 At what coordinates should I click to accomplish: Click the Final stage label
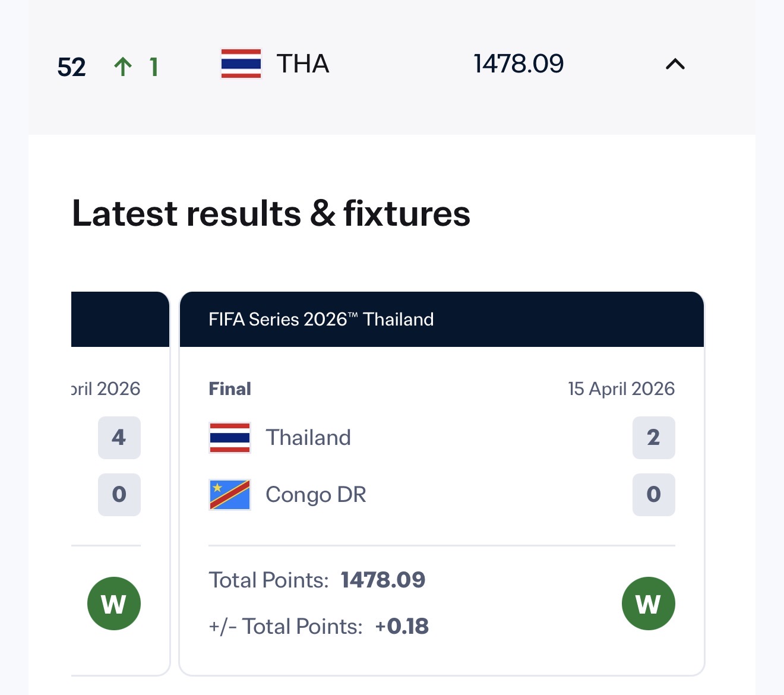(x=230, y=388)
